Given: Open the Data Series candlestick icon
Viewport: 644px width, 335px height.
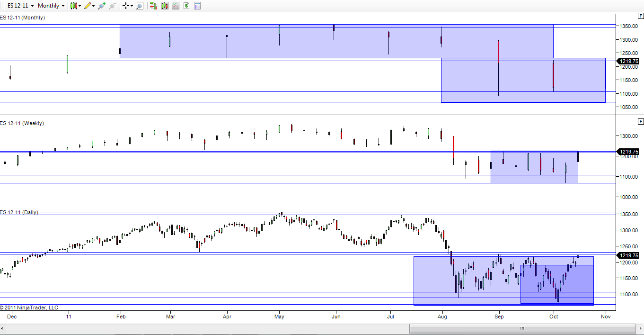Looking at the screenshot, I should (164, 6).
